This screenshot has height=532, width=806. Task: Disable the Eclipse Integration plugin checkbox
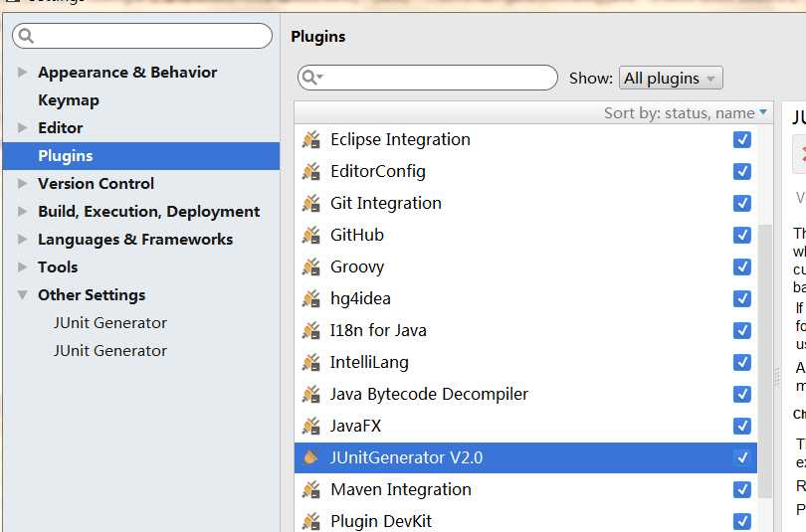(x=741, y=139)
